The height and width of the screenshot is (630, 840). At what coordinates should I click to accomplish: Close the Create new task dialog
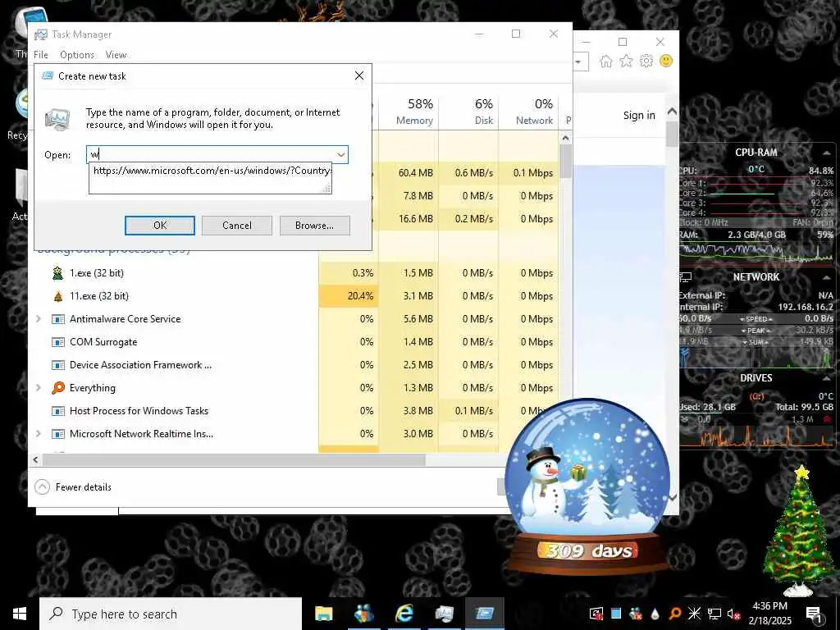(359, 76)
